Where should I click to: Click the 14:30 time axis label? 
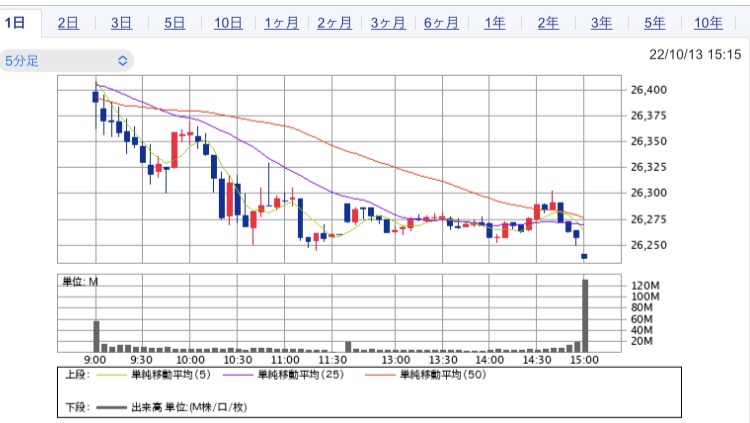click(537, 360)
